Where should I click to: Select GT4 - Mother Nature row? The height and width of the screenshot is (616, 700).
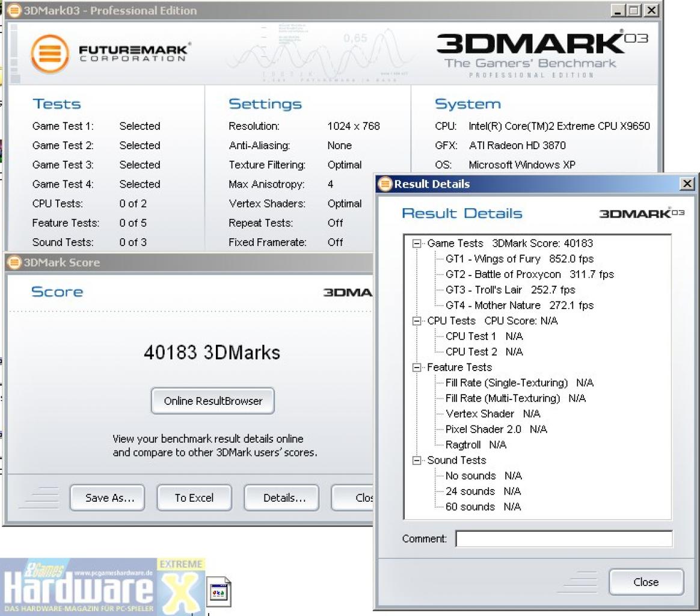(x=520, y=306)
